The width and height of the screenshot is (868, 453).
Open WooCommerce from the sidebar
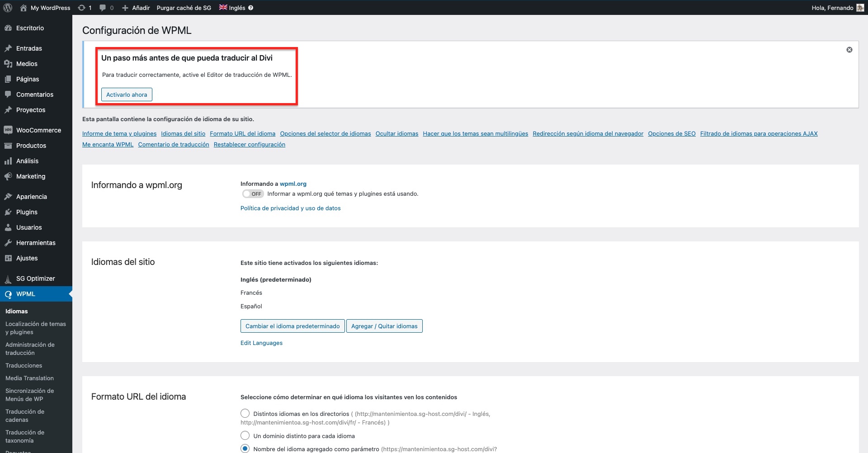(38, 130)
